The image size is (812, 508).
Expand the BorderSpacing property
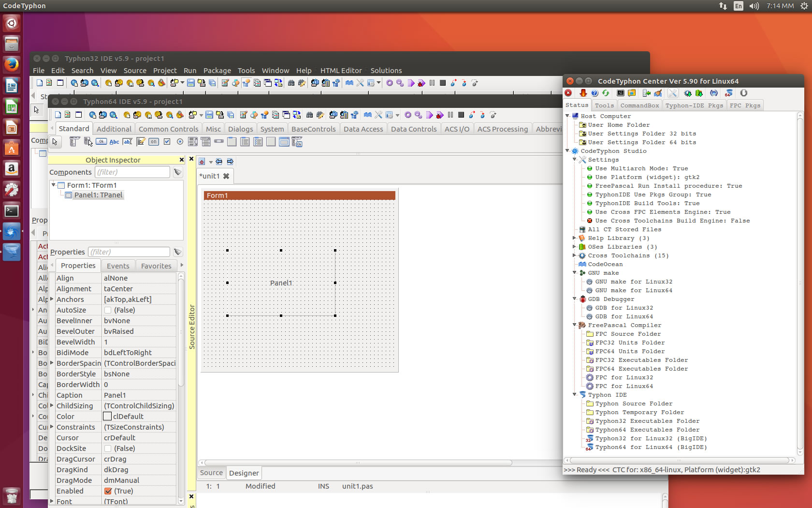(52, 363)
